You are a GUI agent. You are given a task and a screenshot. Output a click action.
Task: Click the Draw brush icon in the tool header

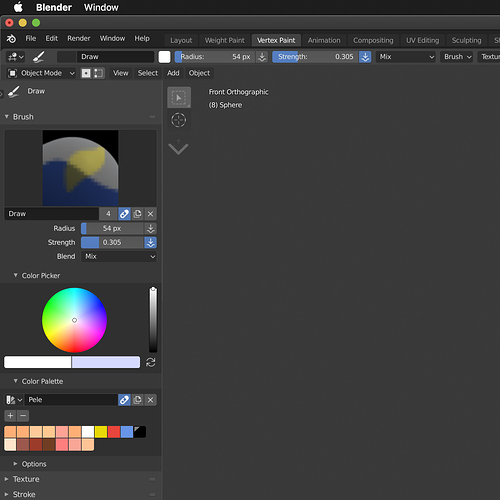click(39, 57)
